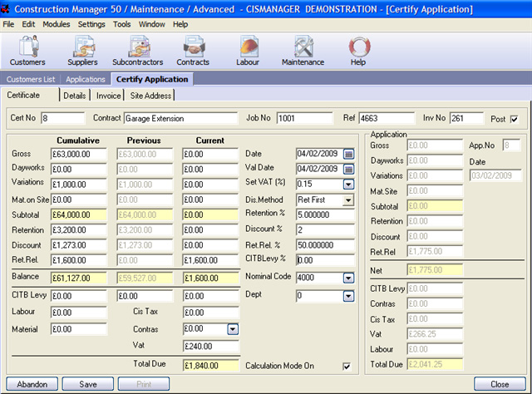This screenshot has width=532, height=394.
Task: Click the Vat field £240.00
Action: (x=210, y=347)
